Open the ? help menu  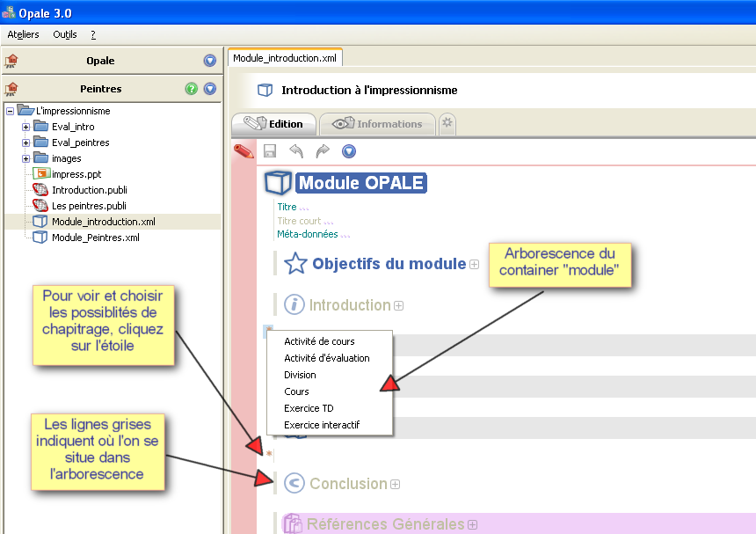93,34
